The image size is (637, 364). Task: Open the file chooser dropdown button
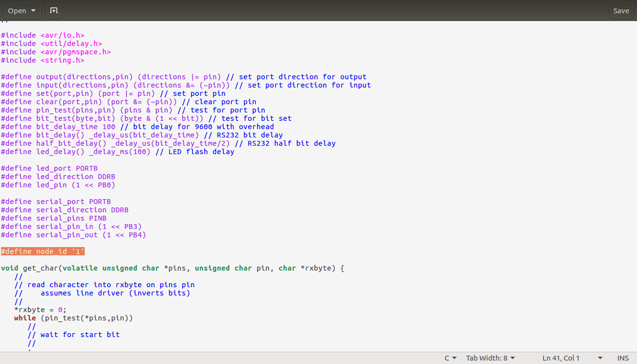click(x=22, y=11)
